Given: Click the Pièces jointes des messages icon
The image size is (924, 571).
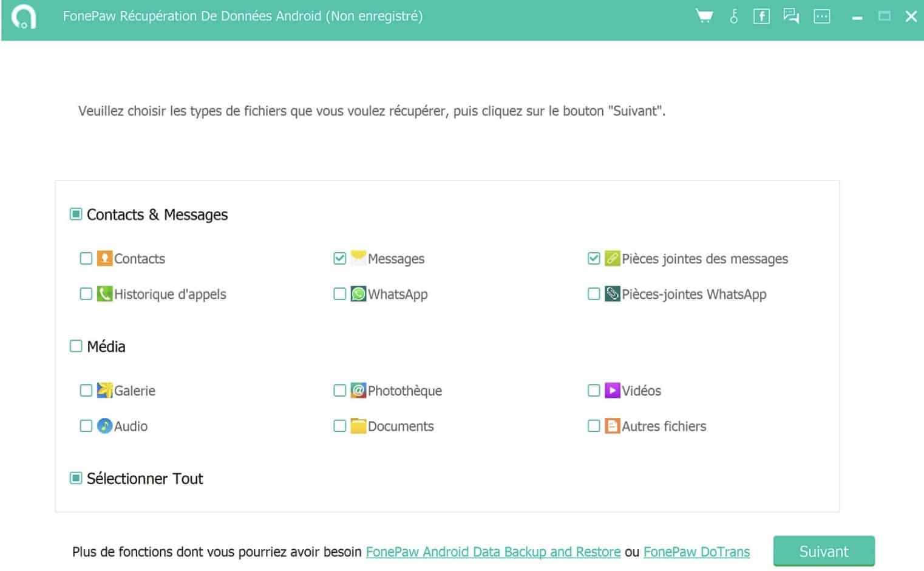Looking at the screenshot, I should (613, 258).
